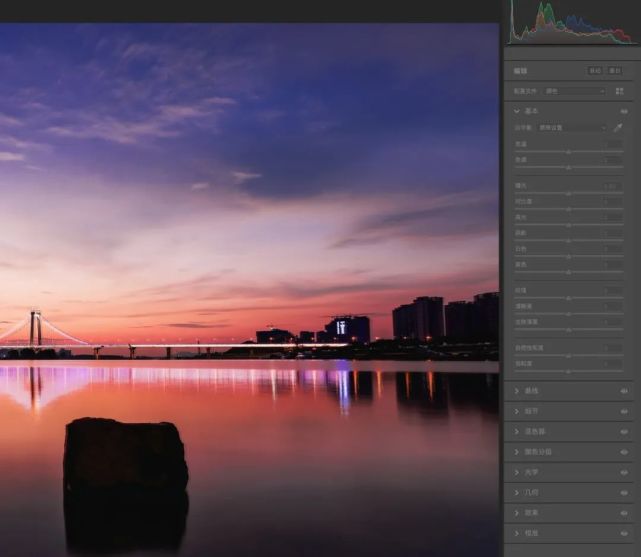Toggle the Basic (基本) panel eye icon
The image size is (641, 557).
click(x=624, y=111)
